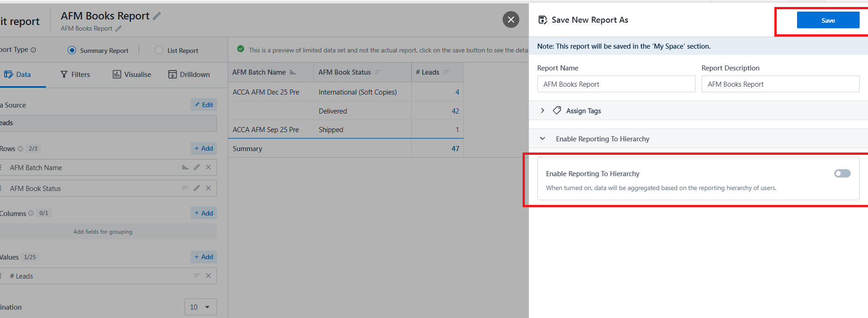Sort the # Leads column in the preview
868x318 pixels.
click(x=447, y=72)
